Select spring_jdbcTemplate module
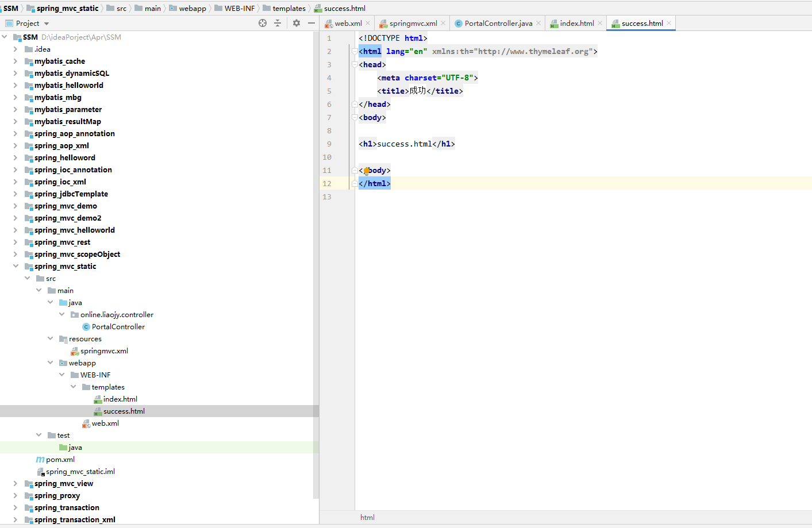The width and height of the screenshot is (812, 528). click(x=71, y=194)
